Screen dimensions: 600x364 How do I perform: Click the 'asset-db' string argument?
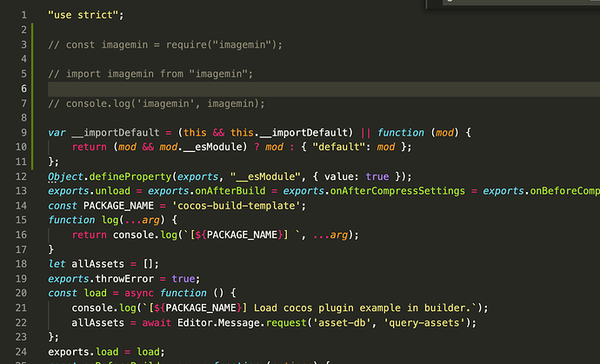click(x=342, y=323)
